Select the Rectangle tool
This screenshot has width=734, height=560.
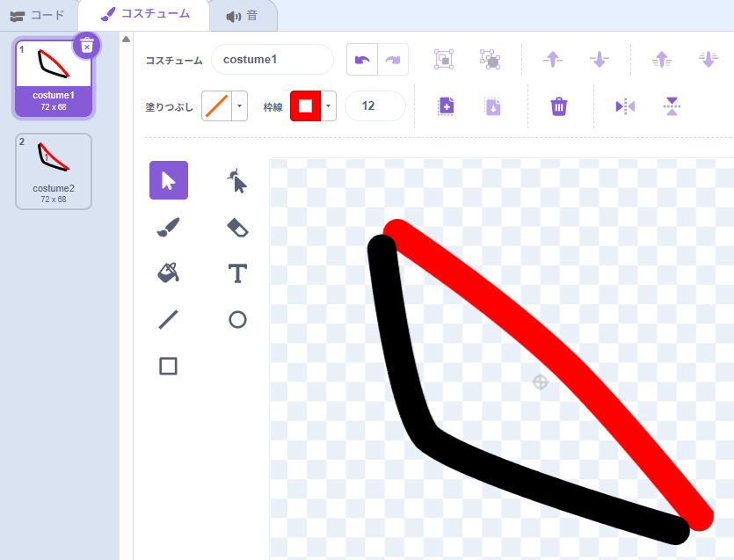click(168, 366)
